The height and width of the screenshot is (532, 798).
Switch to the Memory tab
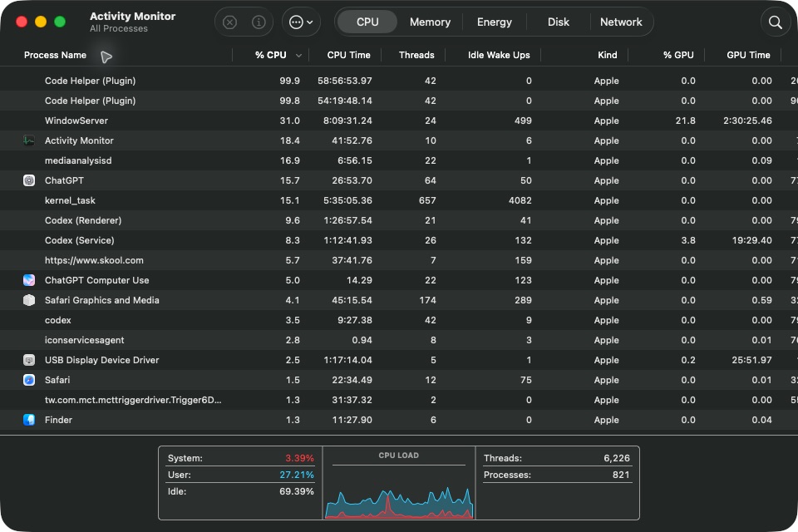click(430, 22)
